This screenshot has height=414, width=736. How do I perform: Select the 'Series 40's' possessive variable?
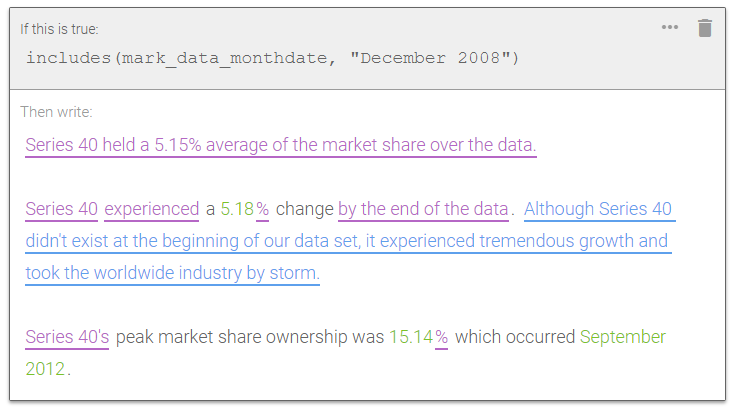click(67, 337)
